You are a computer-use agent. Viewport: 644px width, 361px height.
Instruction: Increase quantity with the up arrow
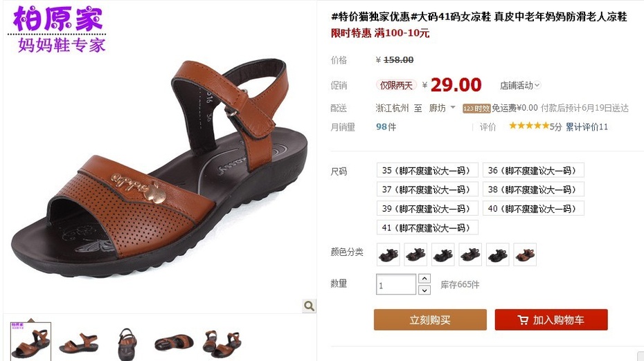(x=424, y=279)
